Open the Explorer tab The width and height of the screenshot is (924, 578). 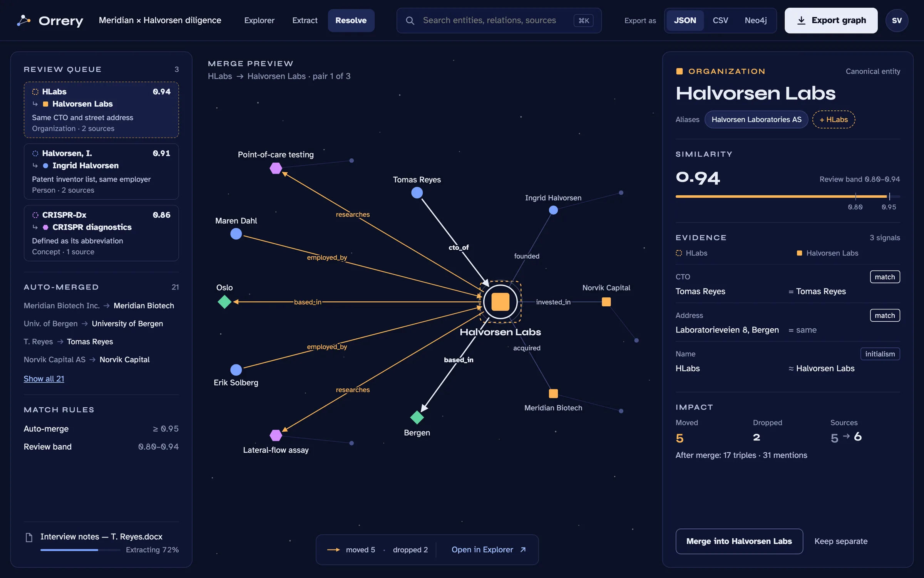point(259,20)
